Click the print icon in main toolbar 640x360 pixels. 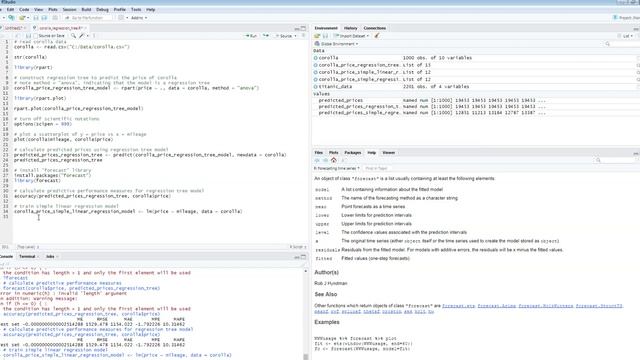coord(55,18)
